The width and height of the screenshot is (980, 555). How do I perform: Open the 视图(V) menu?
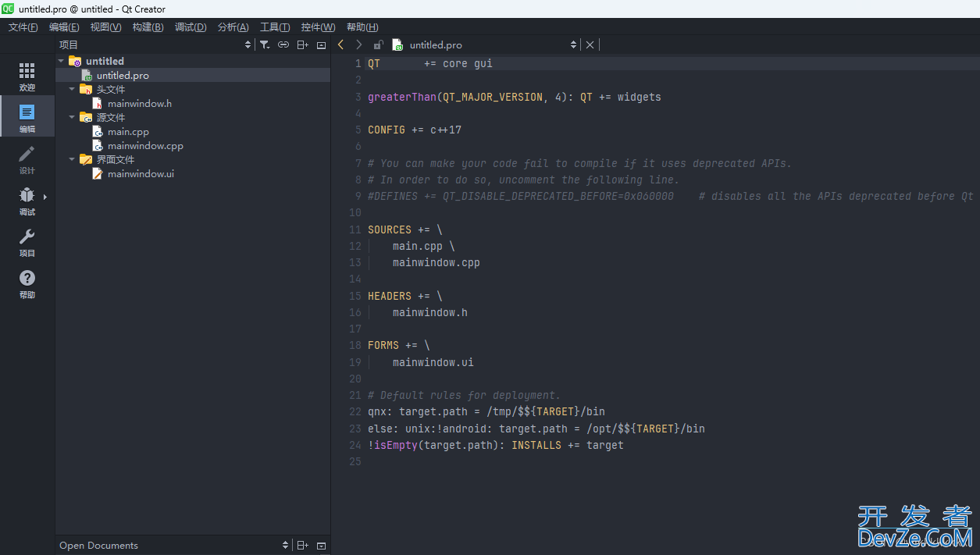coord(105,27)
